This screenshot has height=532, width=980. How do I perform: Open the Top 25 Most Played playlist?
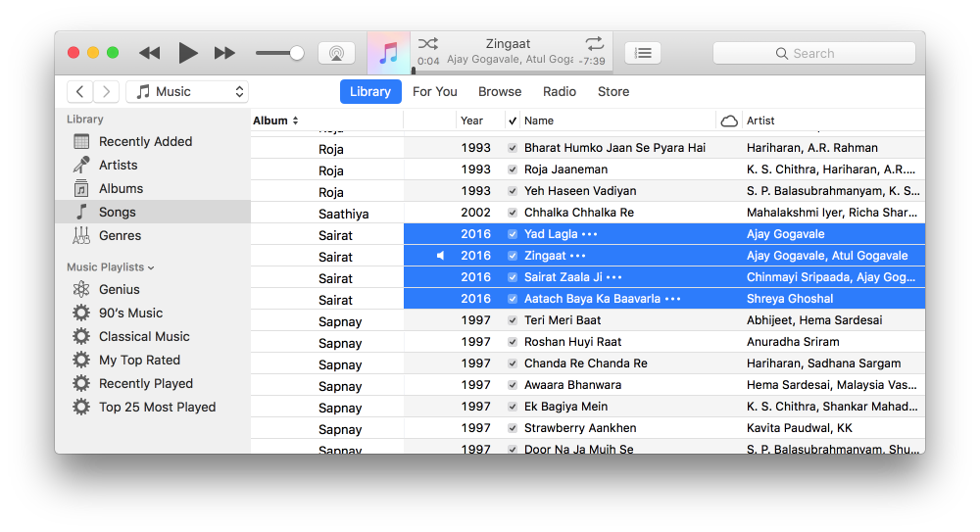153,407
